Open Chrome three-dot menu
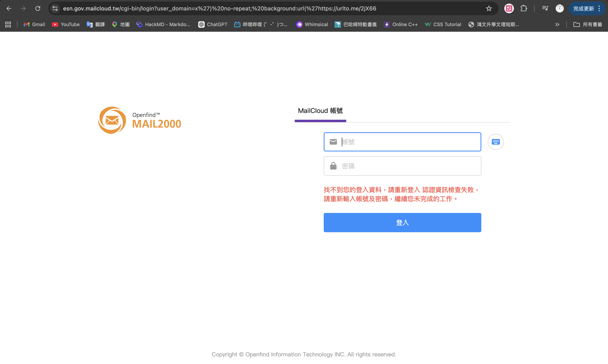 (599, 9)
